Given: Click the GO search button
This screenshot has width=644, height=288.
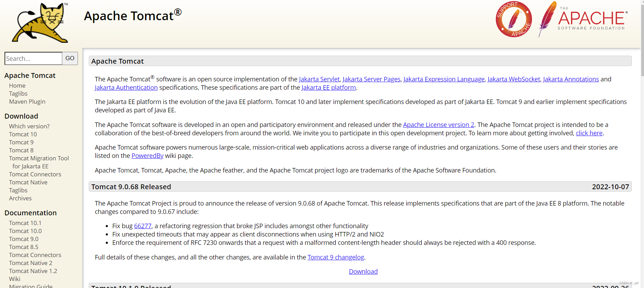Looking at the screenshot, I should 70,58.
